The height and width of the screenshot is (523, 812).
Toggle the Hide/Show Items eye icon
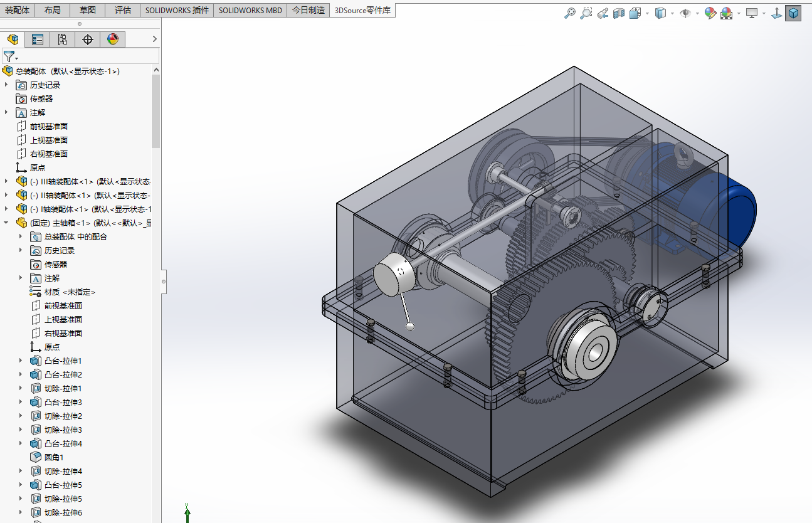[685, 13]
